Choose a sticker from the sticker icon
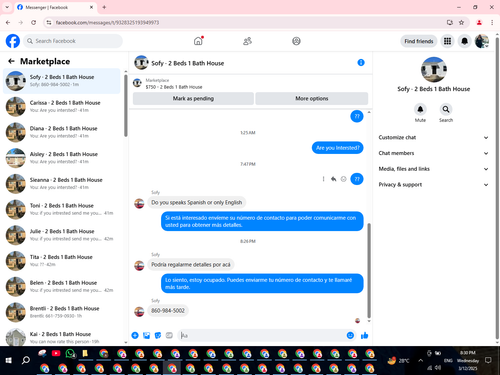Screen dimensions: 500x375 click(x=158, y=335)
